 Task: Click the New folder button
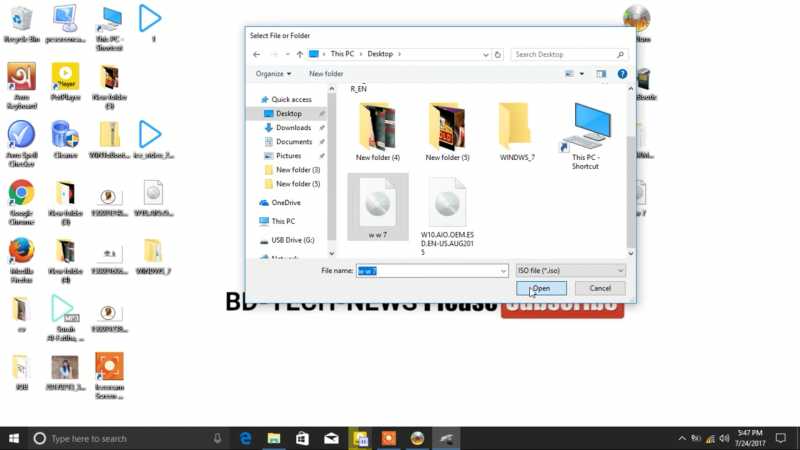pyautogui.click(x=326, y=73)
